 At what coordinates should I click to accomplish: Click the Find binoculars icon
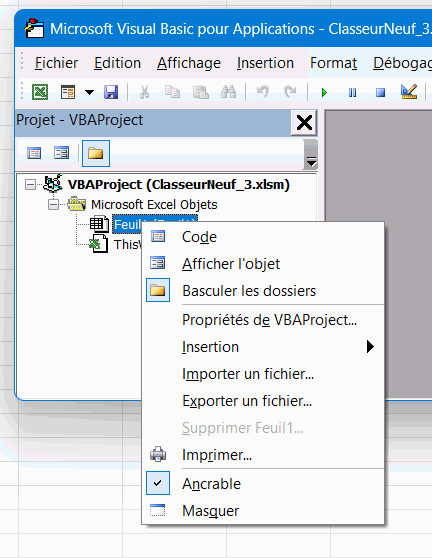pos(228,92)
